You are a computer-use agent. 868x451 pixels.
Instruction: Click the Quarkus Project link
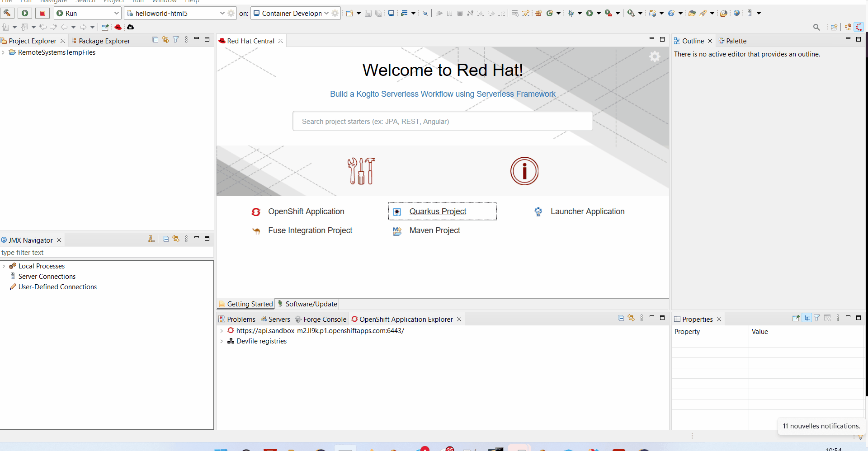(x=438, y=211)
